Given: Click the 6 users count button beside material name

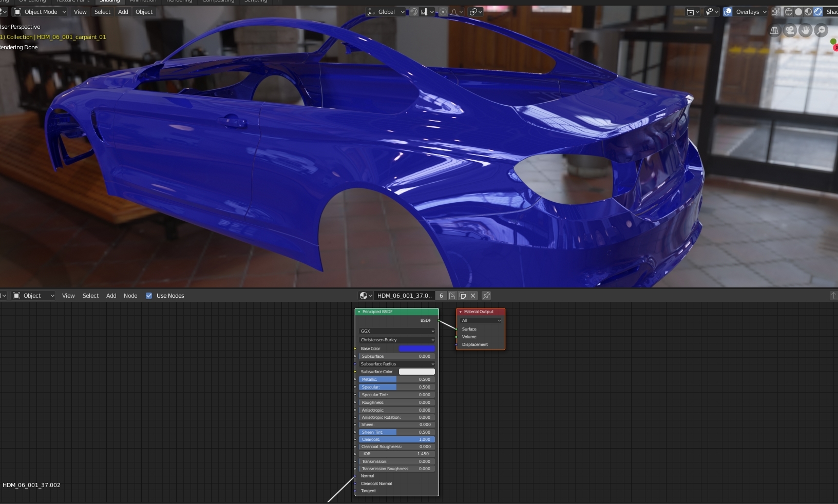Looking at the screenshot, I should tap(441, 296).
